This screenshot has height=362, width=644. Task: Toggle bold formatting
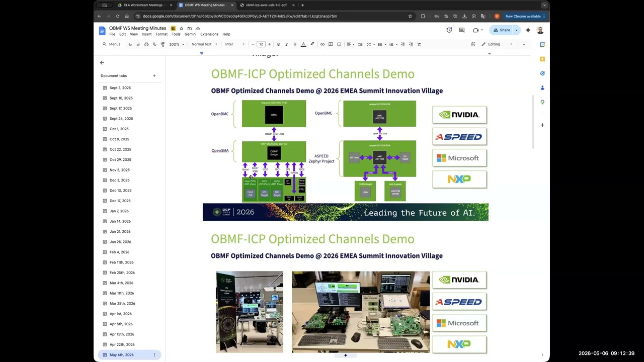pyautogui.click(x=278, y=44)
